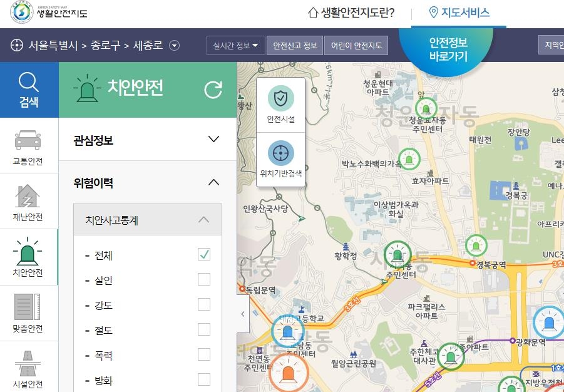Open the 실시간 정보 dropdown
This screenshot has width=564, height=392.
pyautogui.click(x=235, y=45)
